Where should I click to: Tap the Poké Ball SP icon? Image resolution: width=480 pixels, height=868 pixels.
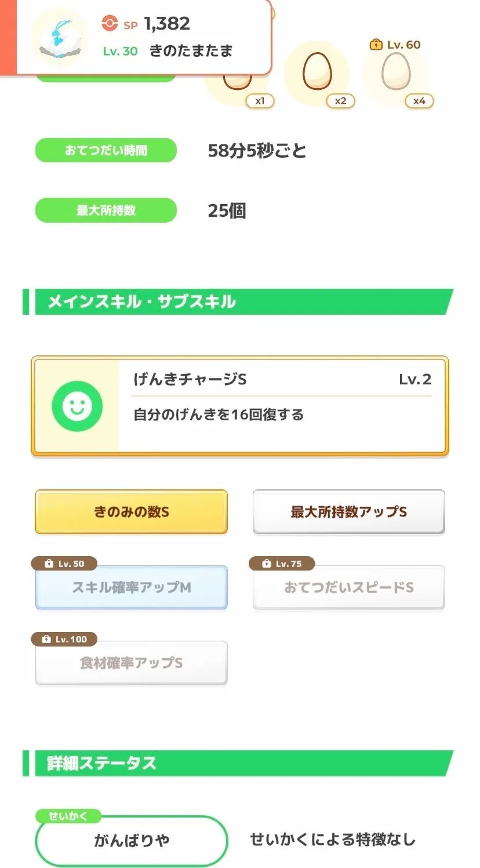(109, 23)
